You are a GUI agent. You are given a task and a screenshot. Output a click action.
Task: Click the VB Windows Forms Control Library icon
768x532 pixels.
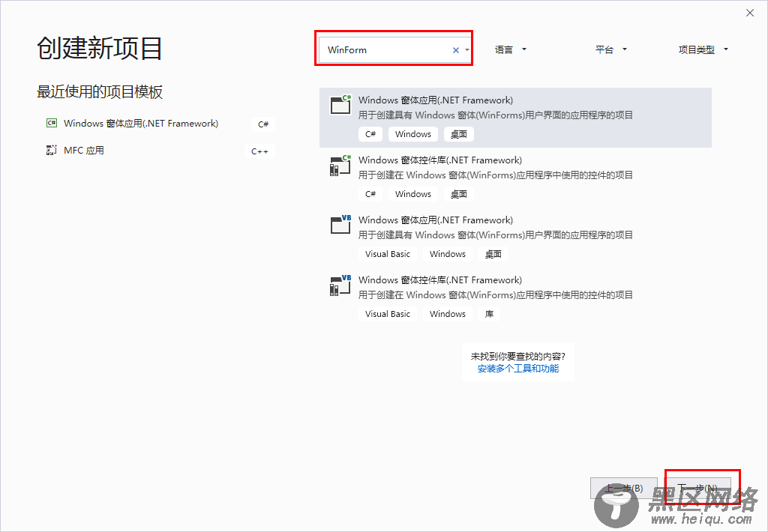341,285
